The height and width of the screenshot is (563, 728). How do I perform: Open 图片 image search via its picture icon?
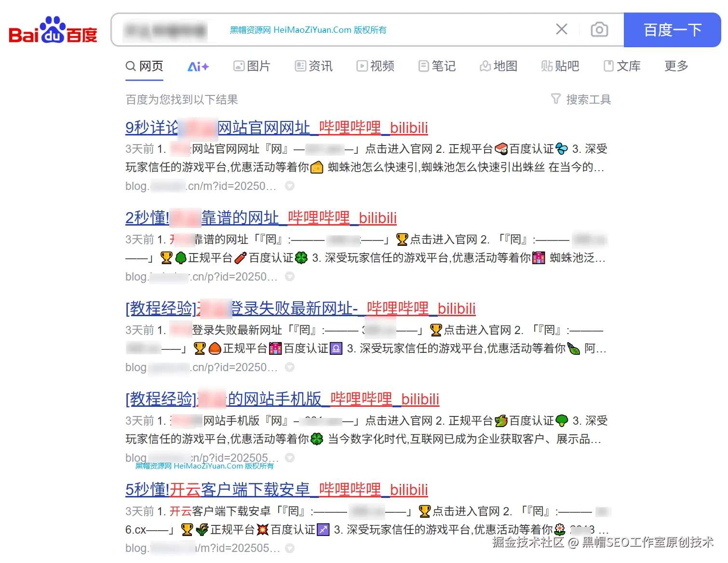[x=239, y=66]
